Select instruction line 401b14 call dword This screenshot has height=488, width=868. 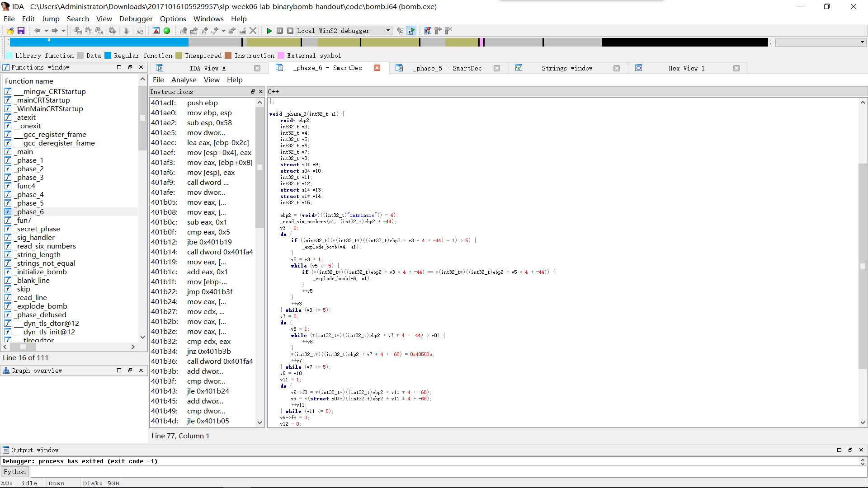click(x=202, y=252)
